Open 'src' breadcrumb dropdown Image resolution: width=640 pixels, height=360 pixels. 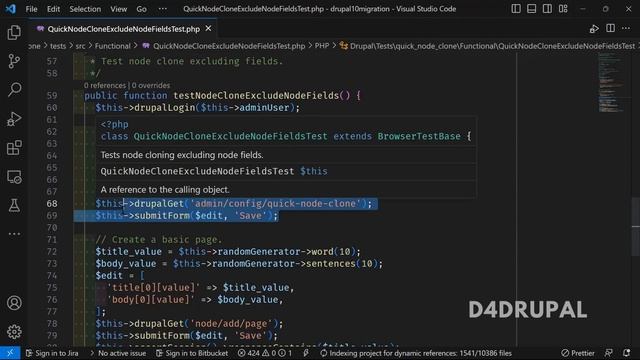[x=80, y=46]
